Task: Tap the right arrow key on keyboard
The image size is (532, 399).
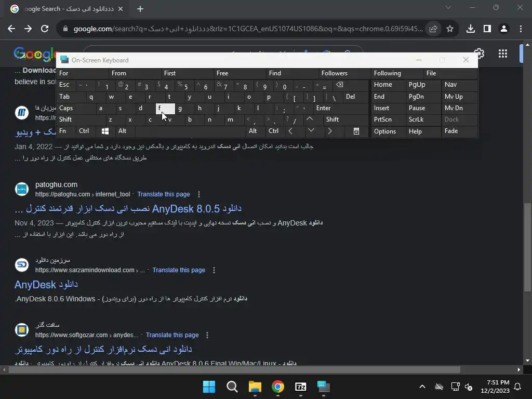Action: [x=330, y=131]
